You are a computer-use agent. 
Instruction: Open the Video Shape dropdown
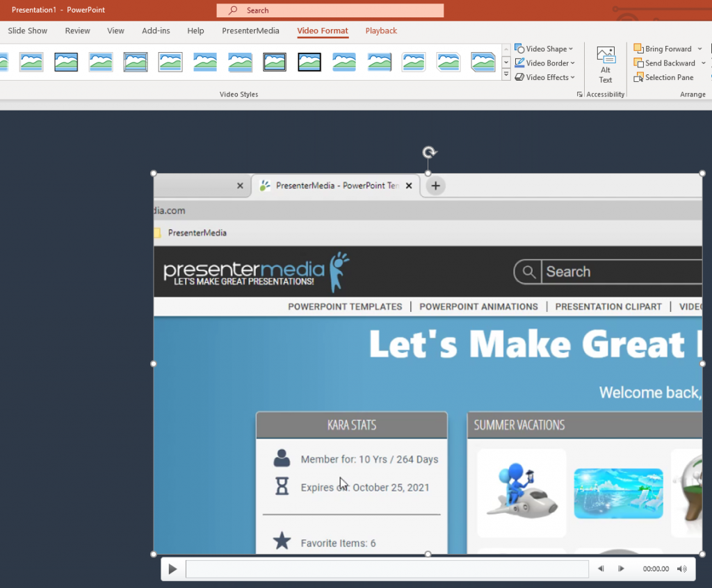[x=544, y=49]
